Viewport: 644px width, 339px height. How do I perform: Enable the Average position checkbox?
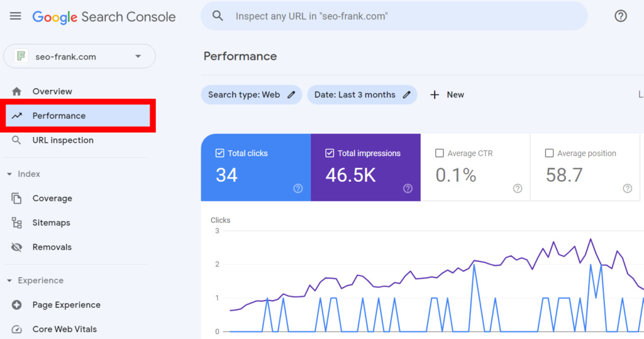coord(549,153)
